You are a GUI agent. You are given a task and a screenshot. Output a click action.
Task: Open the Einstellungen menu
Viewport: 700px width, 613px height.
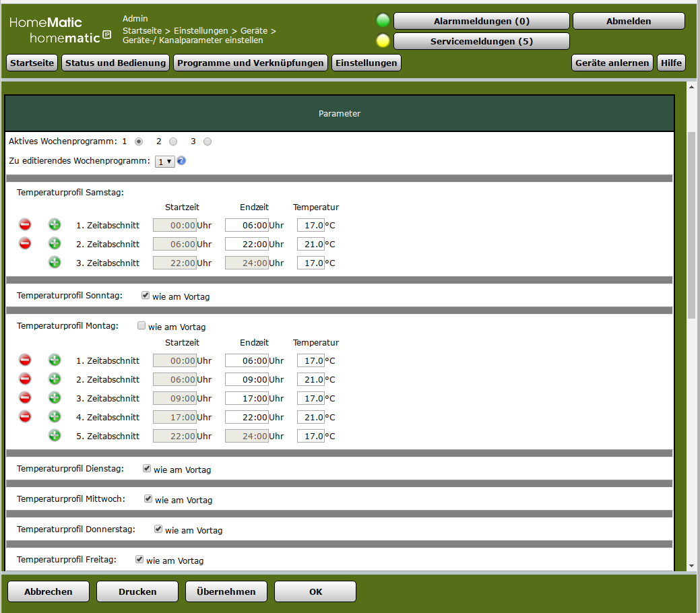click(367, 63)
